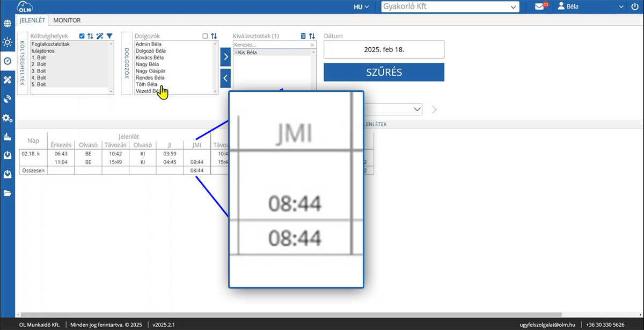Click the 06:43 arrival time cell
This screenshot has height=330, width=644.
(x=61, y=153)
